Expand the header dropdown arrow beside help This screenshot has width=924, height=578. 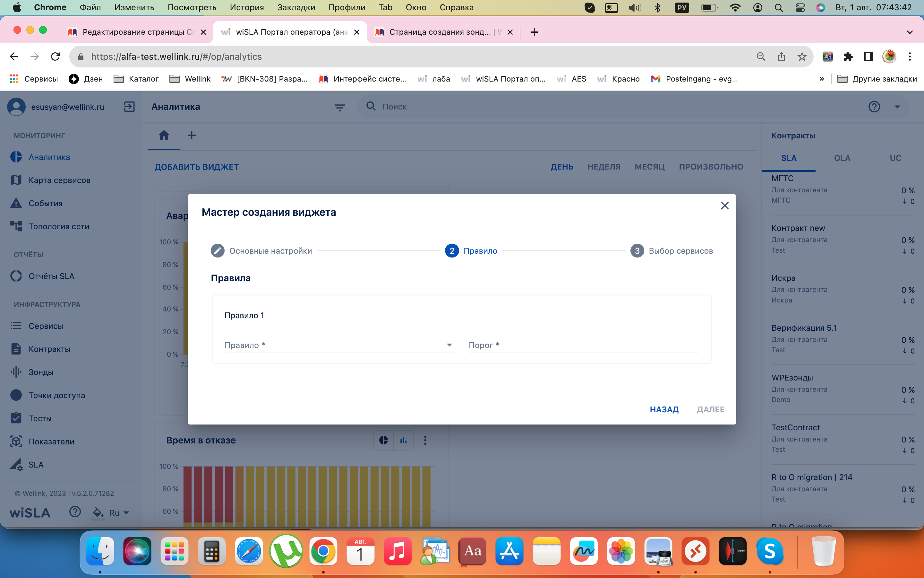897,107
